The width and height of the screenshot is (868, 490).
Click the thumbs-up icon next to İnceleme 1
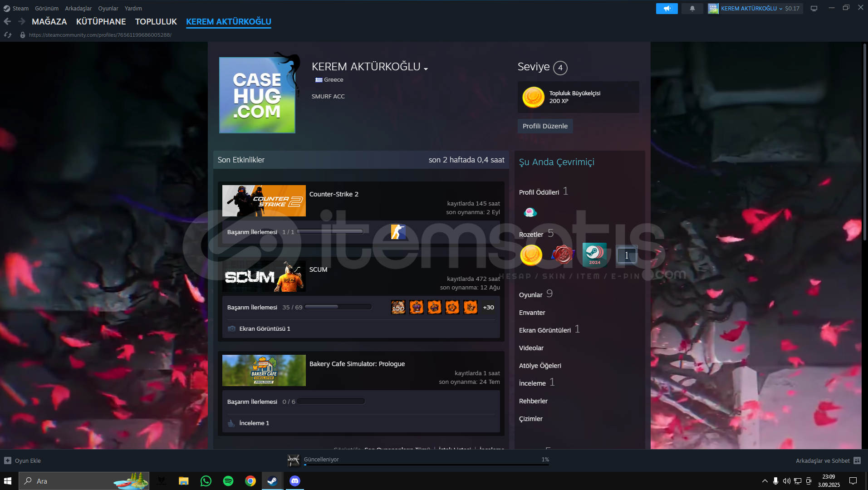[x=231, y=423]
